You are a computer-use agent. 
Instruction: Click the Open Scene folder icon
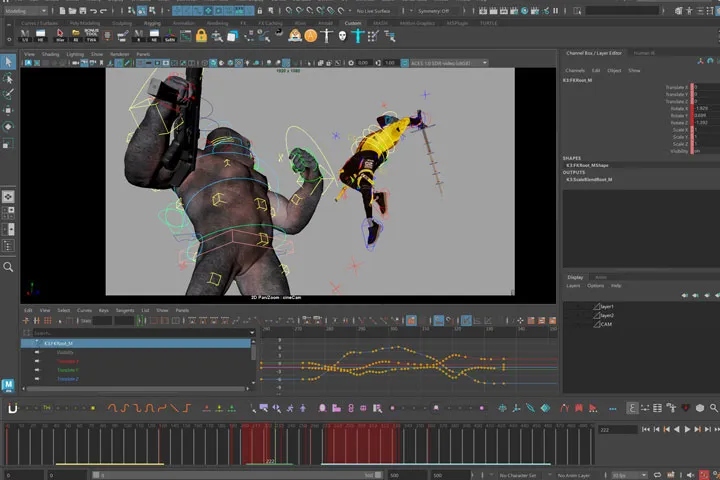73,11
